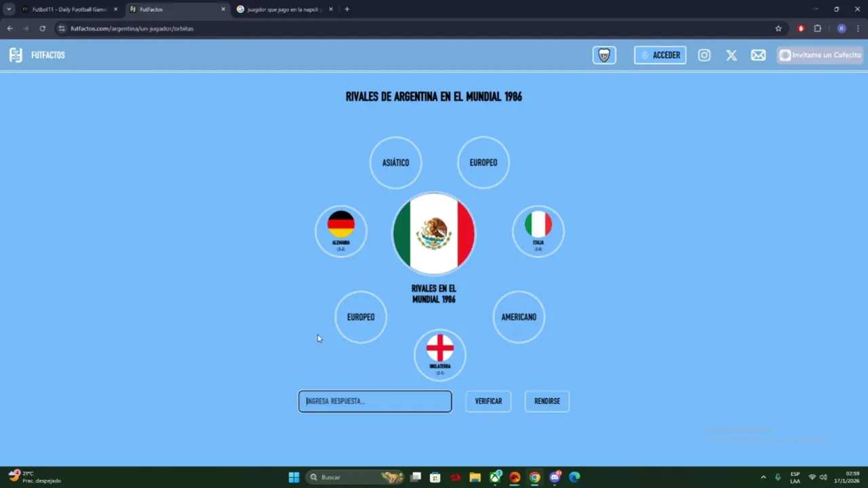Open the Xbox app from taskbar
This screenshot has width=868, height=488.
point(496,477)
